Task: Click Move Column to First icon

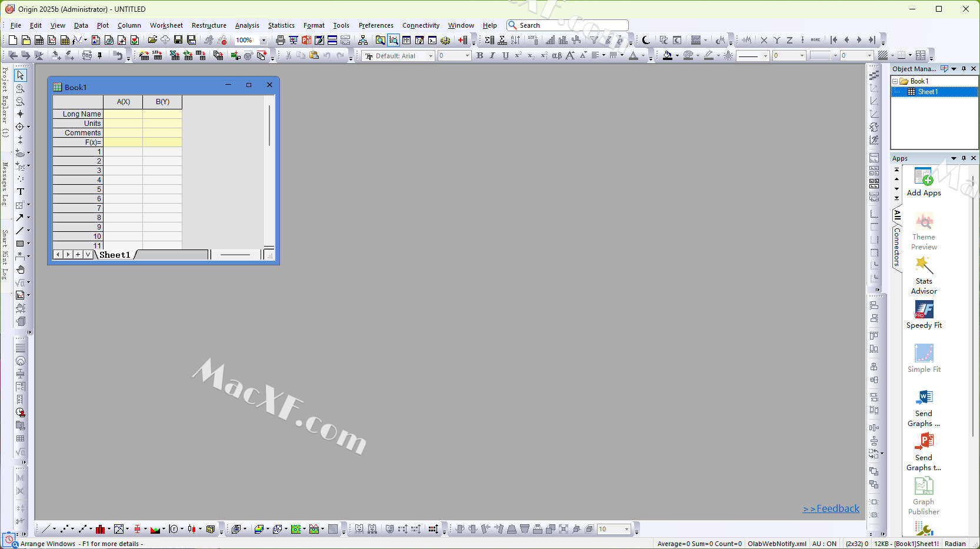Action: coord(834,40)
